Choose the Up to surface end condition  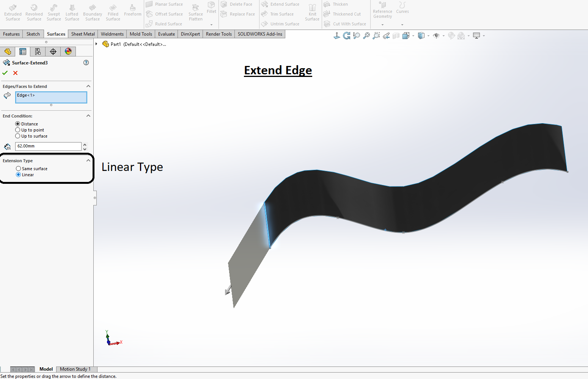point(18,136)
